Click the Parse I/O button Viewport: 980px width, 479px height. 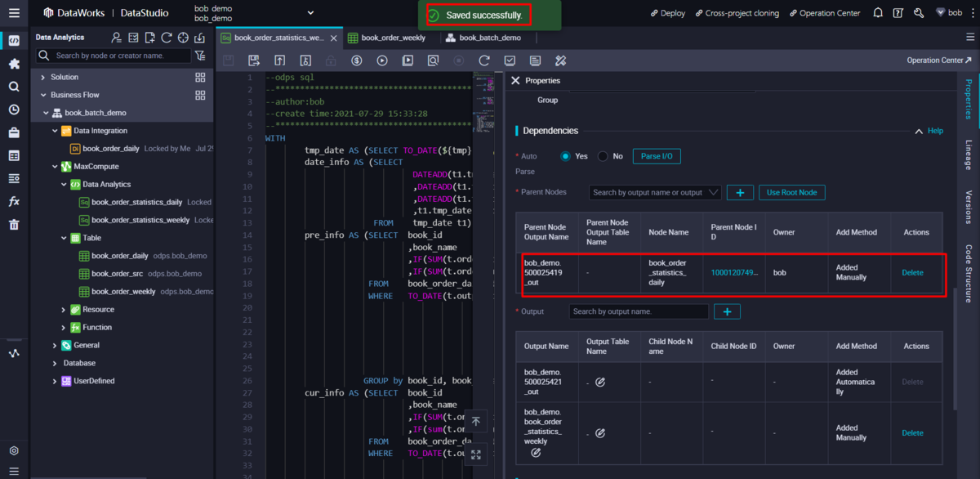[657, 156]
